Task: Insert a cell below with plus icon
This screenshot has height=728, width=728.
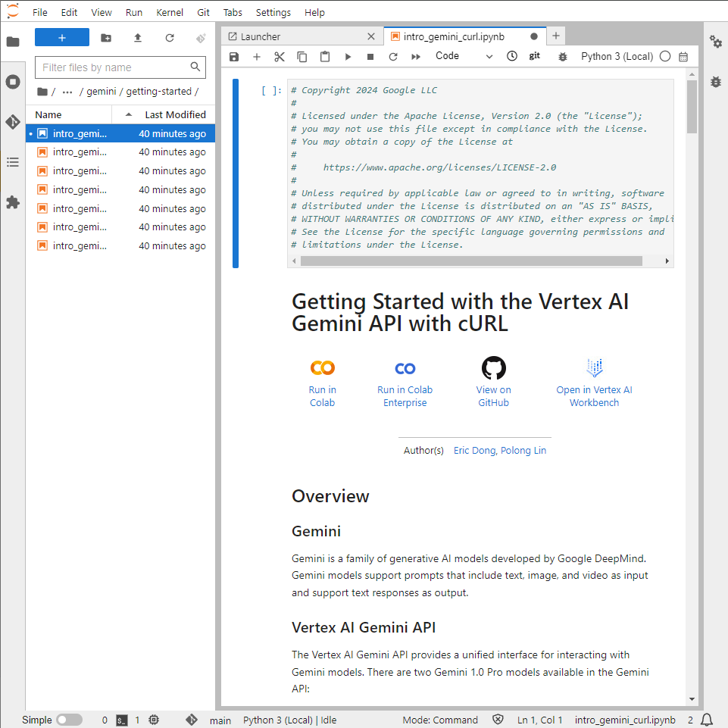Action: point(256,57)
